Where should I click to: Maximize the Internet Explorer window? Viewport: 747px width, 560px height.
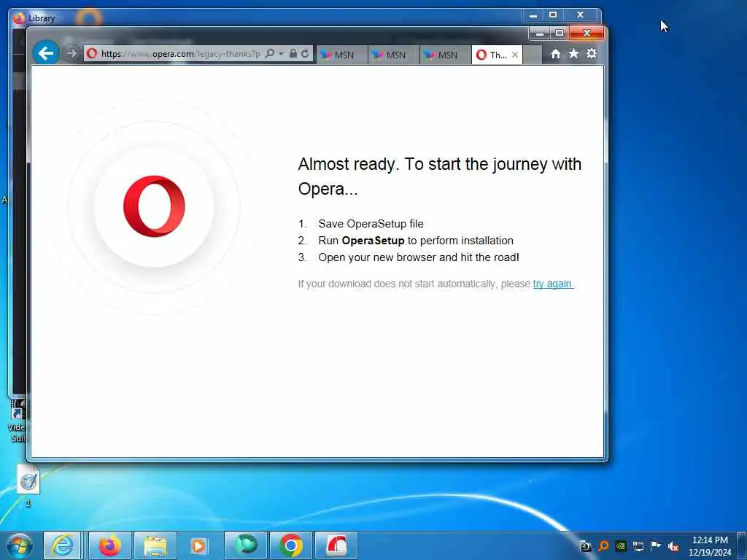[560, 34]
